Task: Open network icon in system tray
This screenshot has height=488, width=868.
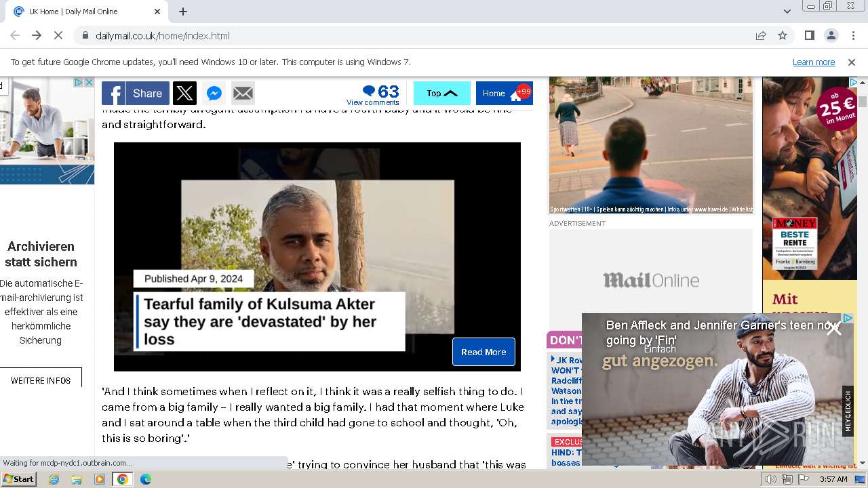Action: pos(787,479)
